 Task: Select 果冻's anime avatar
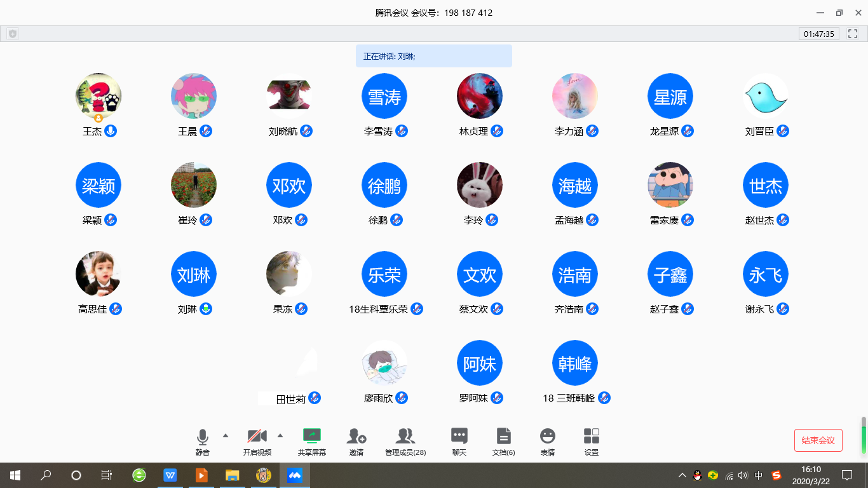click(289, 274)
